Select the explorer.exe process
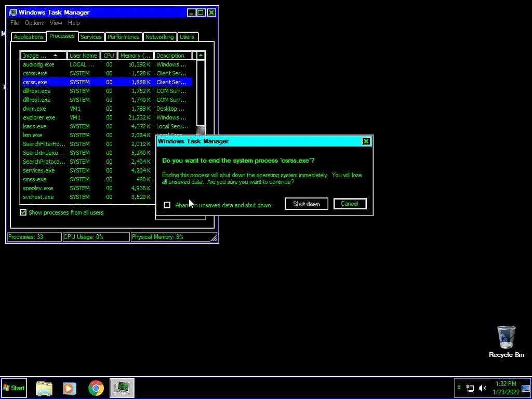Image resolution: width=532 pixels, height=399 pixels. click(107, 117)
